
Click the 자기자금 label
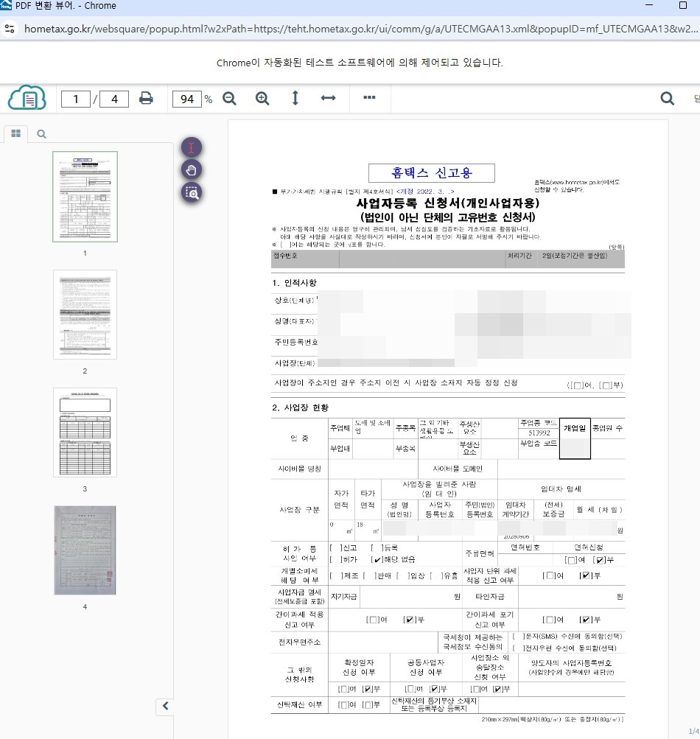click(x=343, y=597)
